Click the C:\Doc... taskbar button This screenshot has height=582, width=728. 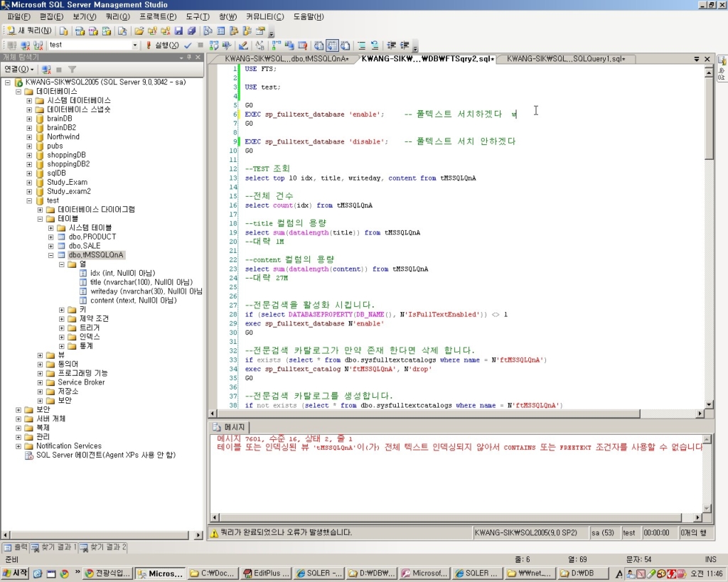point(212,573)
